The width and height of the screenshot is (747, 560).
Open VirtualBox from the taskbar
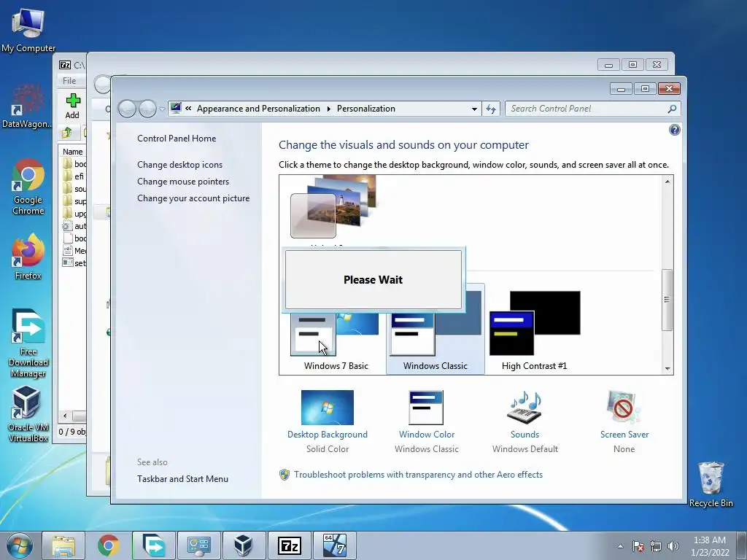pyautogui.click(x=244, y=545)
